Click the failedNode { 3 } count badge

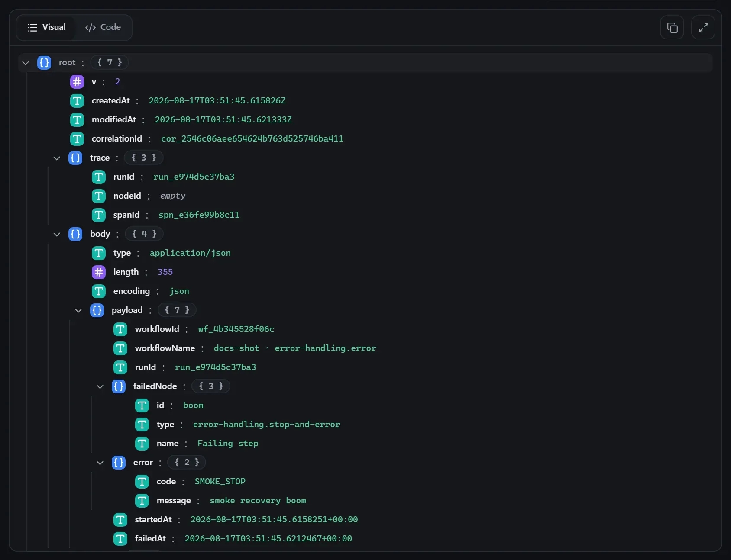(x=211, y=386)
